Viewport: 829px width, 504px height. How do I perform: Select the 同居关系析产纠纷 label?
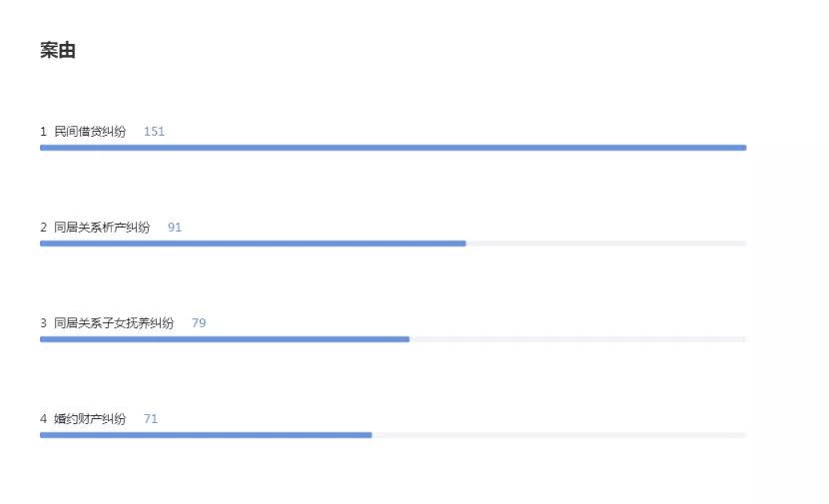[102, 228]
